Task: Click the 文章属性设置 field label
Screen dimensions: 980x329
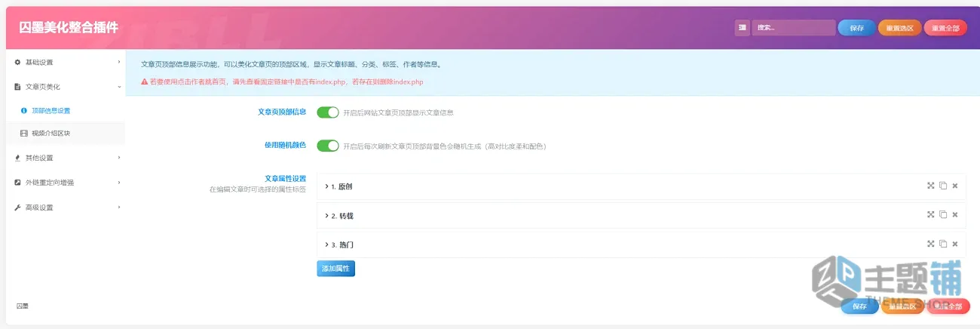Action: 285,178
